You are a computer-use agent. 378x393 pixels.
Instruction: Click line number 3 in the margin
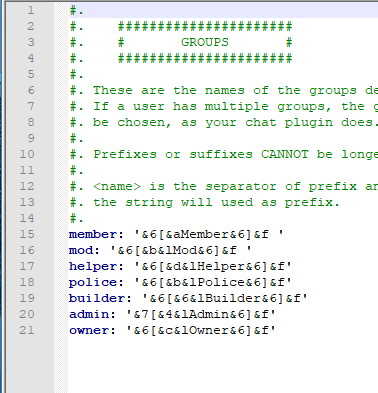pos(31,42)
